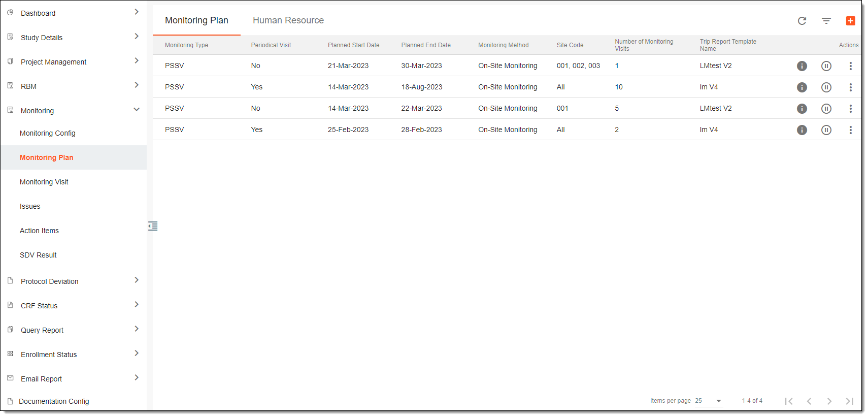Pause the plan with 5 monitoring visits
The width and height of the screenshot is (868, 417).
coord(826,109)
